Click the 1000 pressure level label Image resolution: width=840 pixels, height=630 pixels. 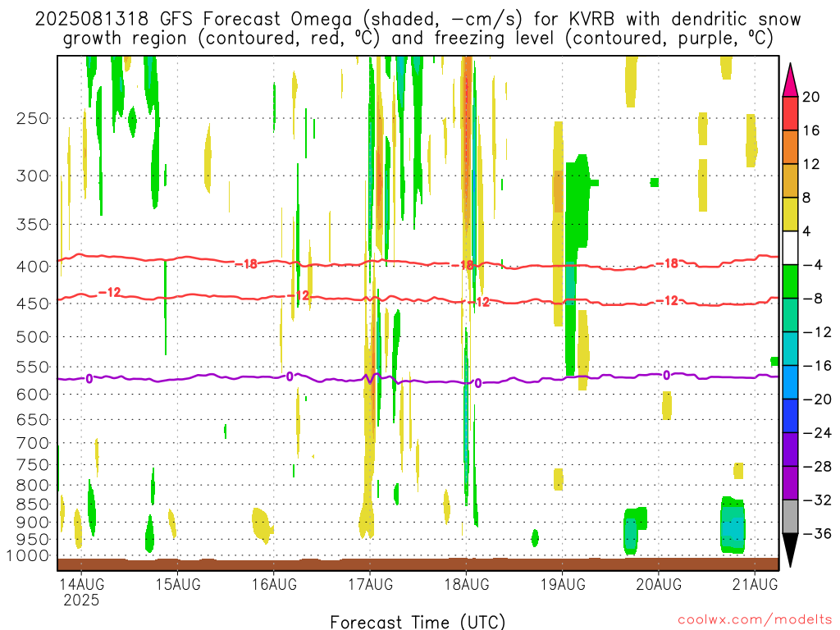click(28, 556)
